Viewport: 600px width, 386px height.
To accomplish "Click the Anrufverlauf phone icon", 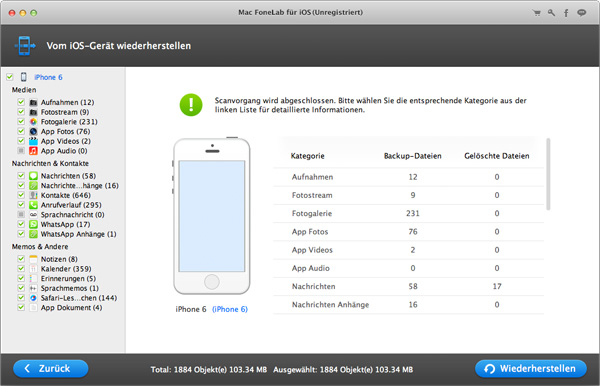I will pos(33,205).
